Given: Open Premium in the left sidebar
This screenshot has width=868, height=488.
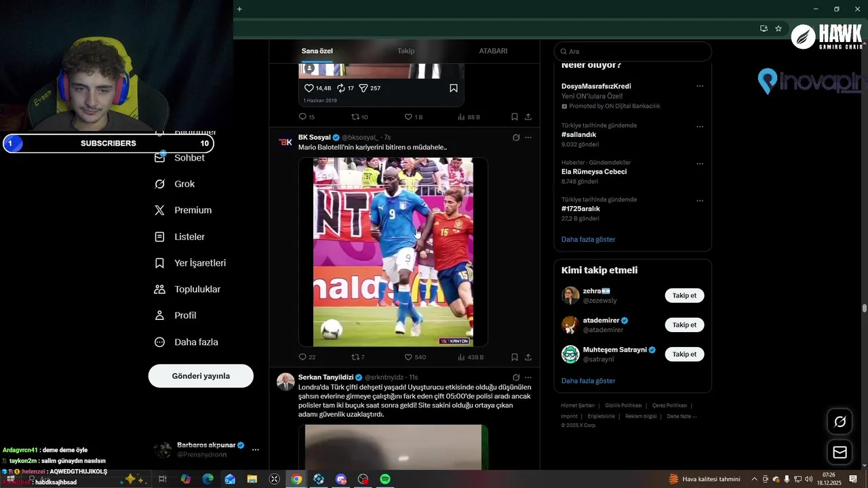Looking at the screenshot, I should (x=183, y=210).
